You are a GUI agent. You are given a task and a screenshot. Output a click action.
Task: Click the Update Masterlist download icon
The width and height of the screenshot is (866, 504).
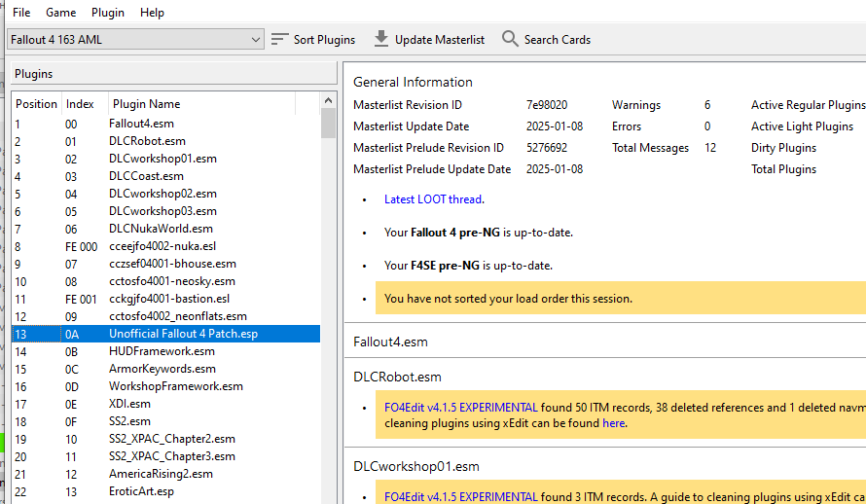(x=381, y=39)
